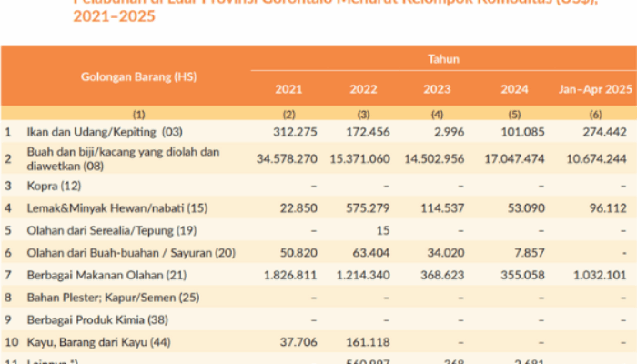The image size is (637, 364).
Task: Select the 2022 column header
Action: (364, 89)
